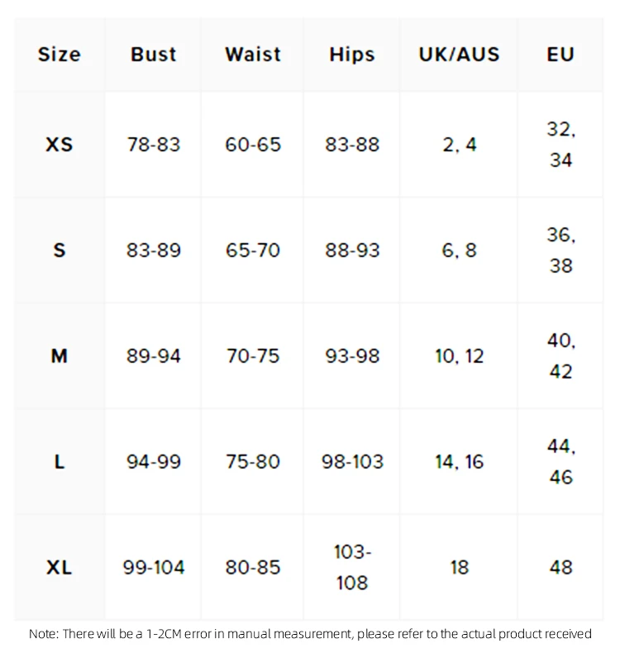Click the measurement error note text
This screenshot has height=672, width=620.
(x=310, y=634)
